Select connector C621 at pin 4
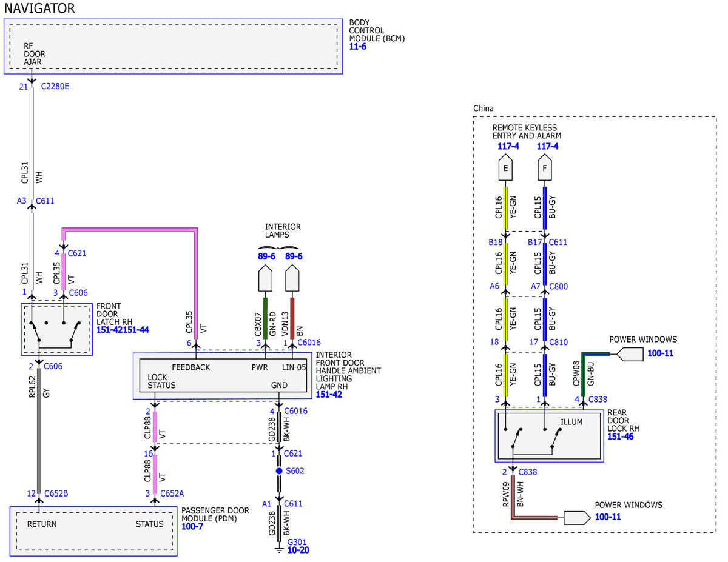This screenshot has height=562, width=728. point(78,253)
